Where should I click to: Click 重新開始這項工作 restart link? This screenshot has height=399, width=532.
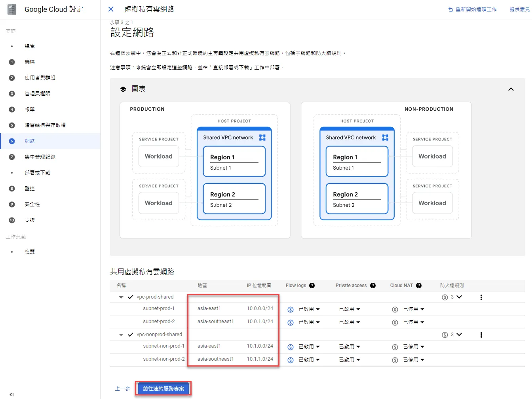472,9
